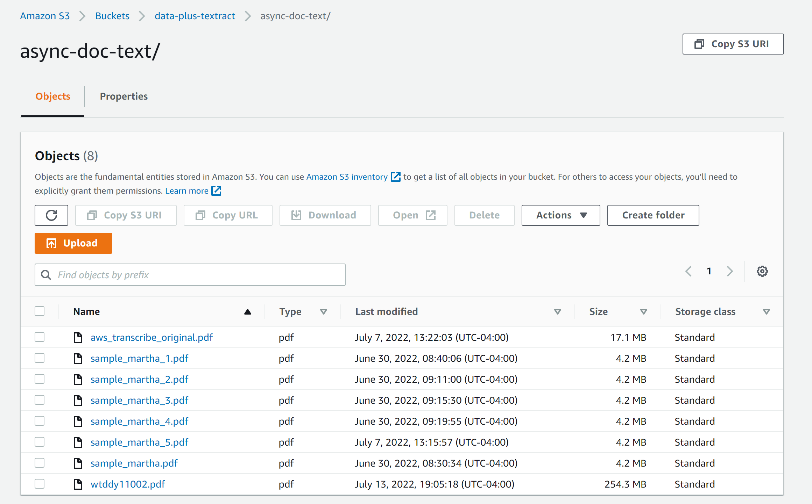The width and height of the screenshot is (812, 504).
Task: Select checkbox for sample_martha_1.pdf
Action: tap(40, 358)
